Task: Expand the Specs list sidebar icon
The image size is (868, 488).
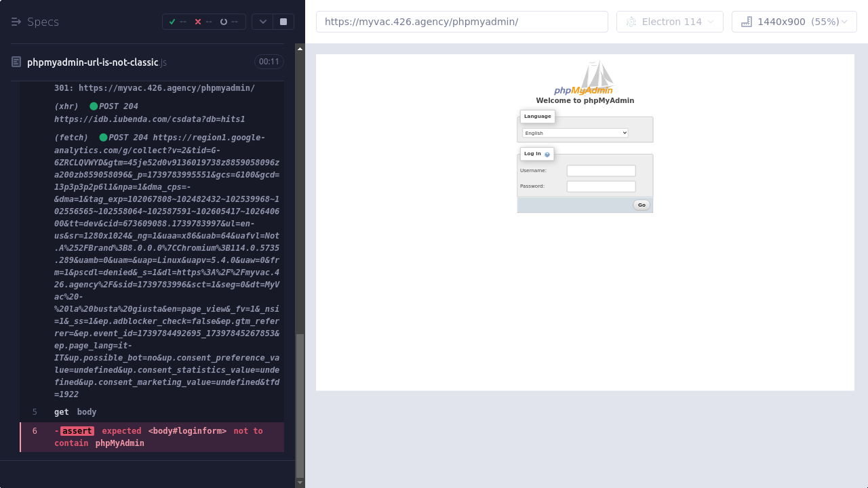Action: (16, 22)
